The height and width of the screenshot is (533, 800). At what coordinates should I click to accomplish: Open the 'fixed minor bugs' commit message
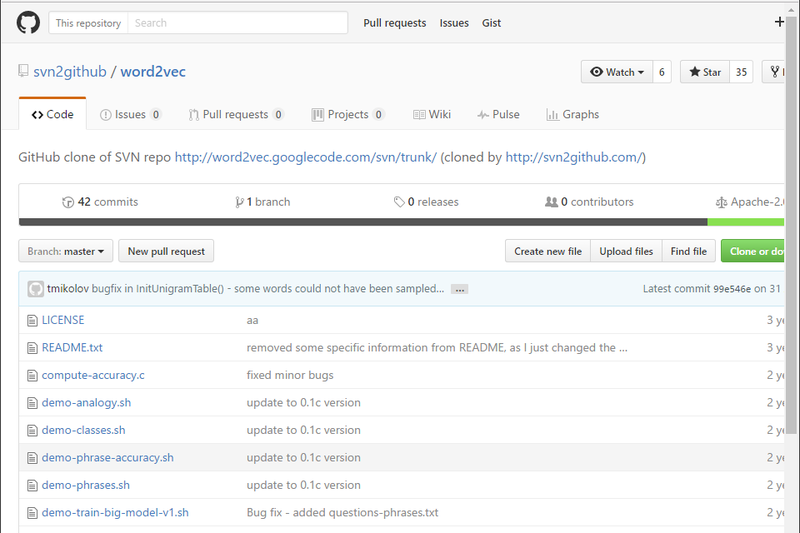290,375
